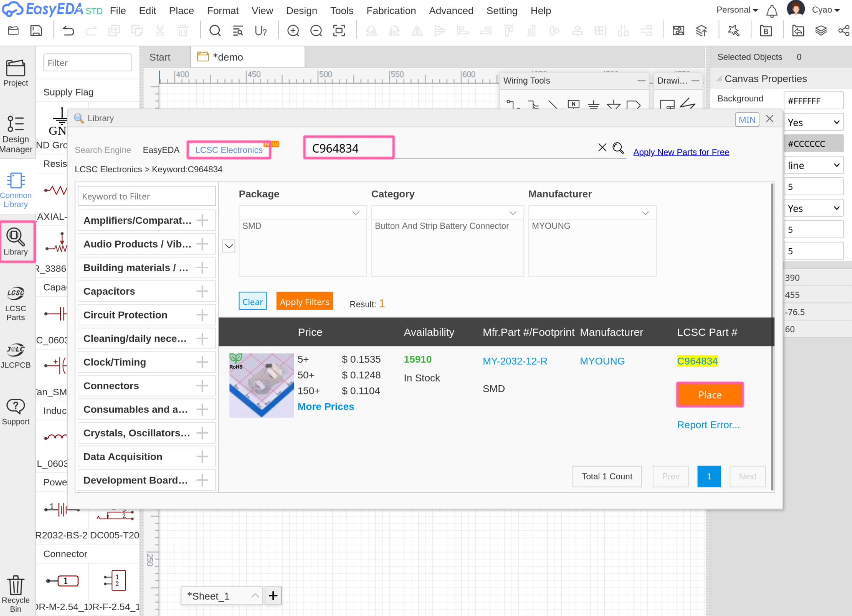This screenshot has width=852, height=616.
Task: Click the Share icon in the toolbar
Action: (x=844, y=31)
